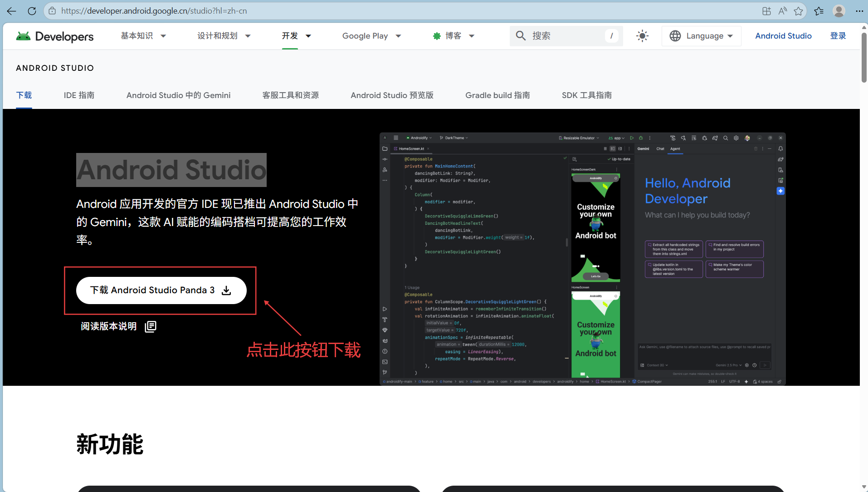
Task: Switch to Android Studio 中的 Gemini tab
Action: coord(179,95)
